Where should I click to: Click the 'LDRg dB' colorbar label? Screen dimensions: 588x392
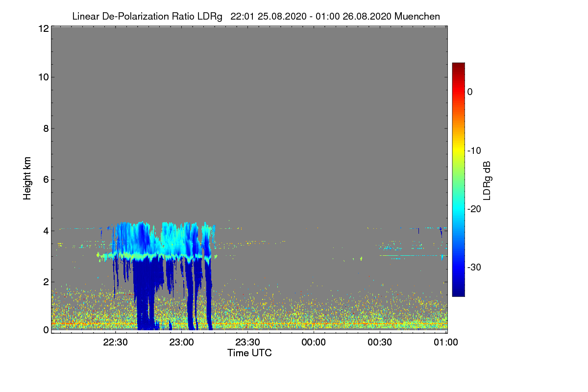pyautogui.click(x=487, y=180)
